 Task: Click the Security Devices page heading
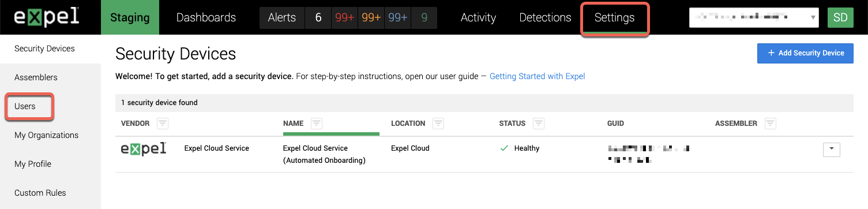(x=176, y=54)
